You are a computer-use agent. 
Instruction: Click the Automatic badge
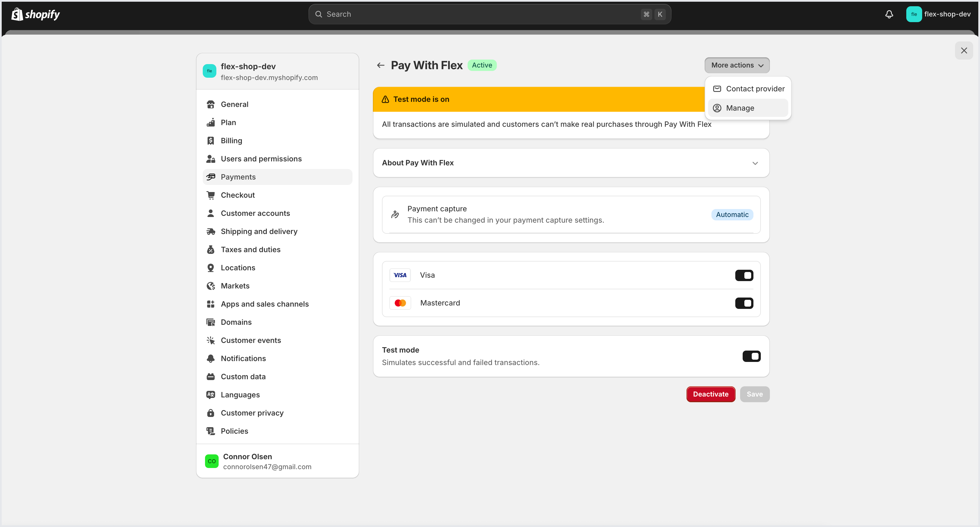(x=732, y=215)
